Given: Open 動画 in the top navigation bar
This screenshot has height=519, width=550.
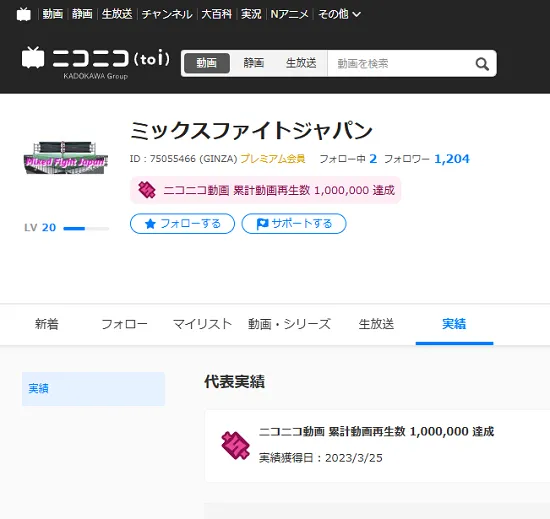Looking at the screenshot, I should pyautogui.click(x=53, y=14).
